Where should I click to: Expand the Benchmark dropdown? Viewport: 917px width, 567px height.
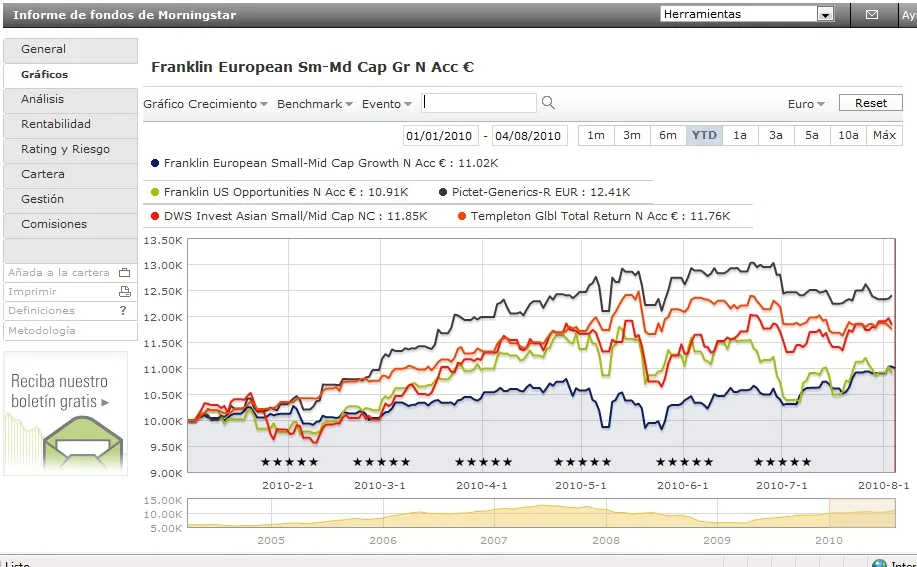315,104
